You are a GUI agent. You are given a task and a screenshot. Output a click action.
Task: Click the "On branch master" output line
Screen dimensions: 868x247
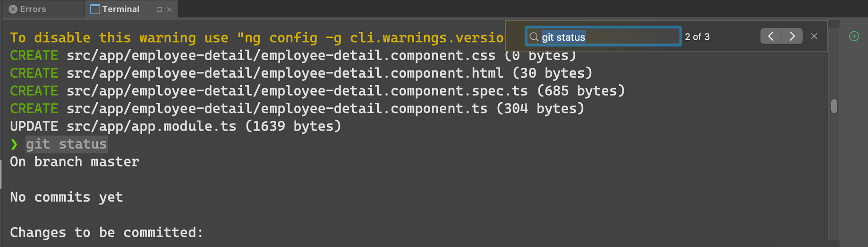click(75, 162)
